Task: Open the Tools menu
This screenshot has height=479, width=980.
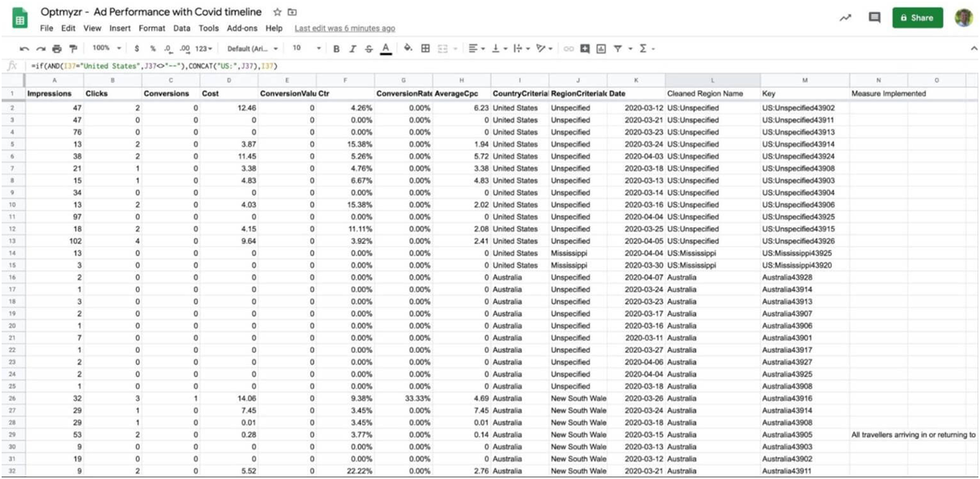Action: tap(208, 28)
